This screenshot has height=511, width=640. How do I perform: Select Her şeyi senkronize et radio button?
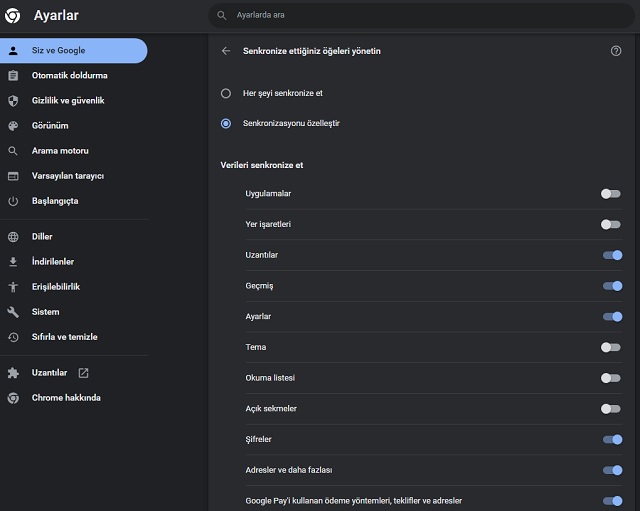226,93
